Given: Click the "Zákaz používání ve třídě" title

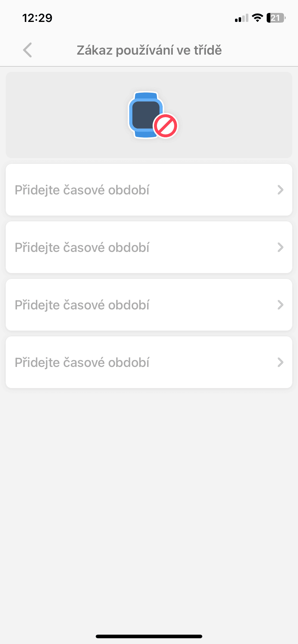Looking at the screenshot, I should 149,50.
